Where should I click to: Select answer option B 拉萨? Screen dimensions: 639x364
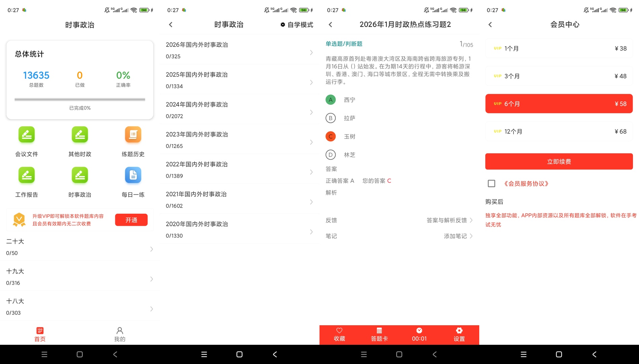coord(331,118)
